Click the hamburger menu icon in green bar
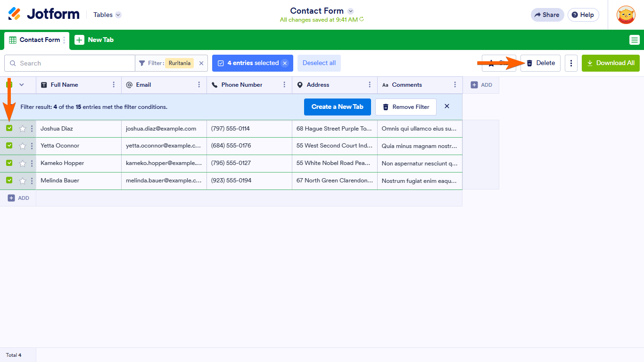 [x=635, y=40]
